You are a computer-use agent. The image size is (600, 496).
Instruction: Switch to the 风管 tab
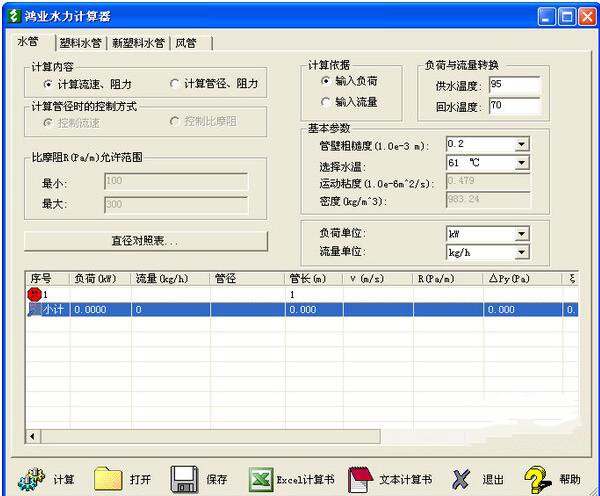coord(186,43)
